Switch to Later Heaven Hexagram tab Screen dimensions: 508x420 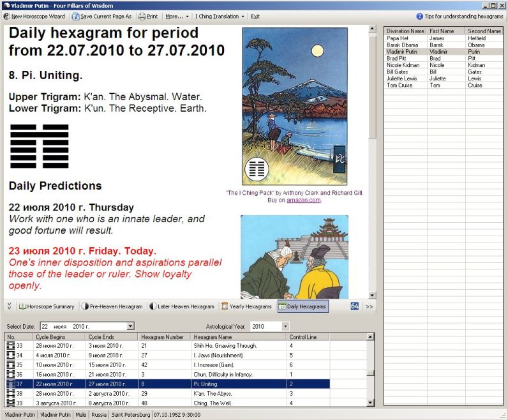(182, 306)
